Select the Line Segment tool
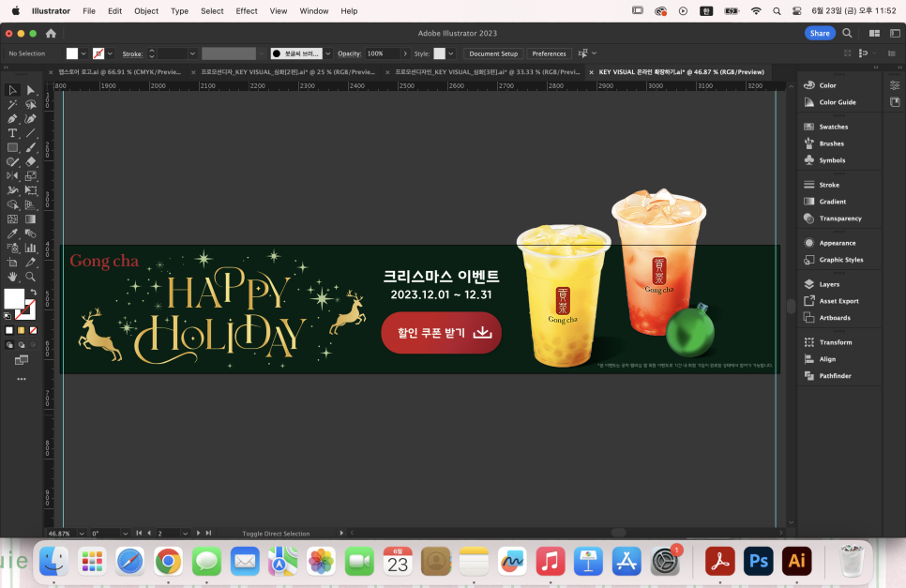The width and height of the screenshot is (906, 588). coord(31,133)
